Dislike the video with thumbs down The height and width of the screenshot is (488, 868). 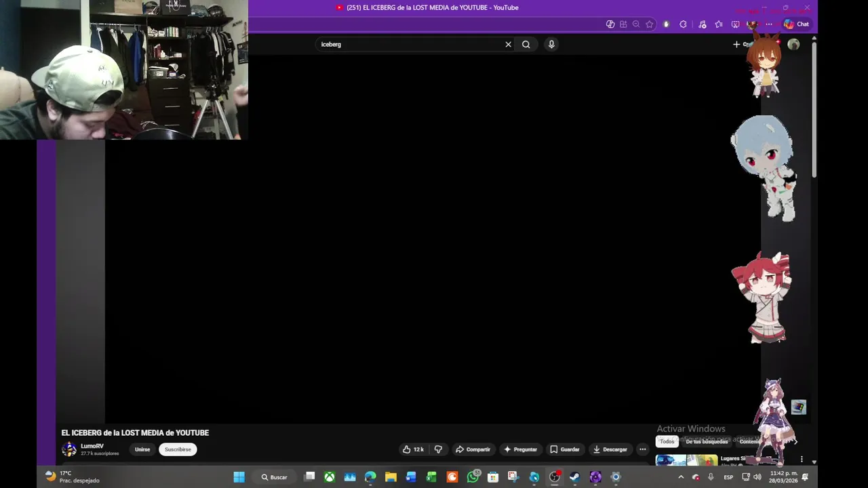pyautogui.click(x=438, y=449)
